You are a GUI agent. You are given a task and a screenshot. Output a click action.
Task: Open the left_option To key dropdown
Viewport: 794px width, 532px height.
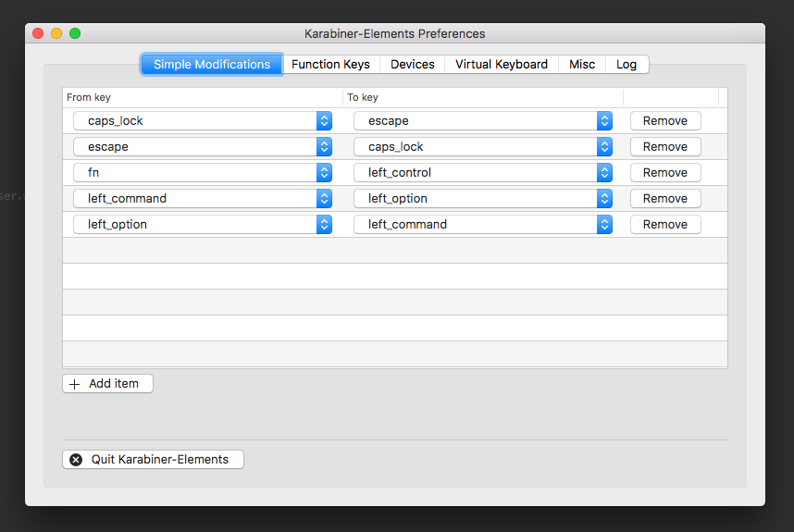click(x=483, y=198)
